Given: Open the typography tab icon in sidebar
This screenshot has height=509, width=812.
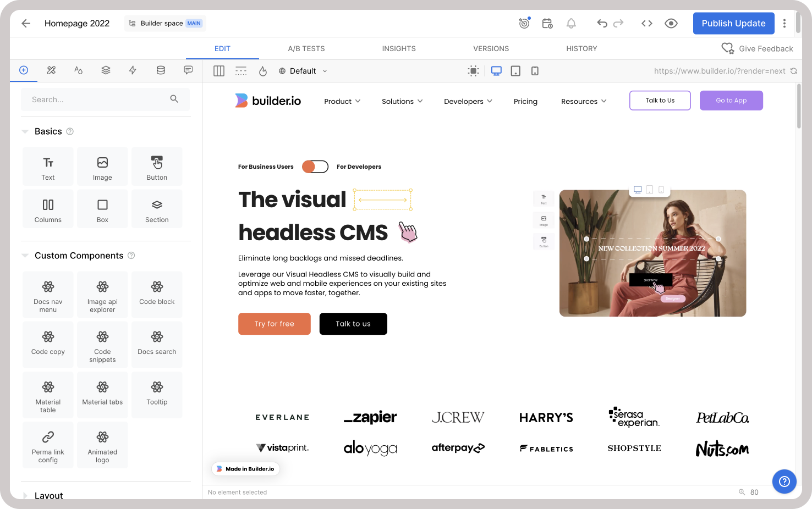Looking at the screenshot, I should (x=78, y=70).
